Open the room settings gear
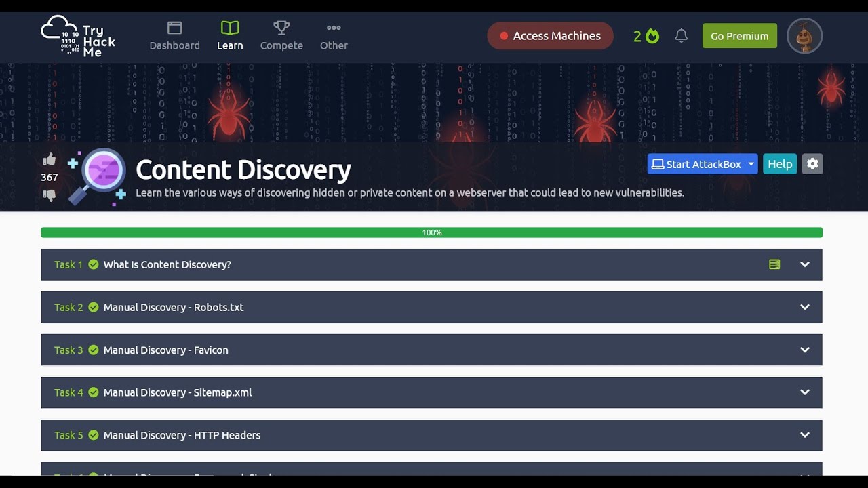This screenshot has width=868, height=488. pos(812,164)
